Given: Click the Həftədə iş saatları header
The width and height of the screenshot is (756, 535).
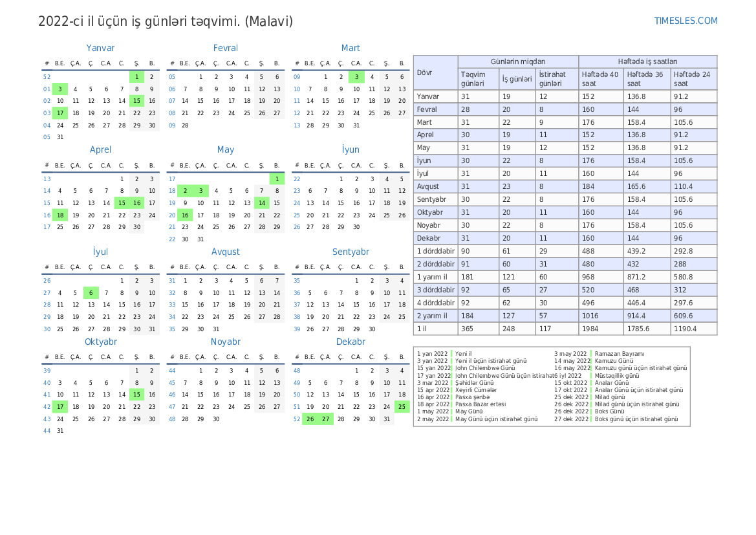Looking at the screenshot, I should (647, 61).
